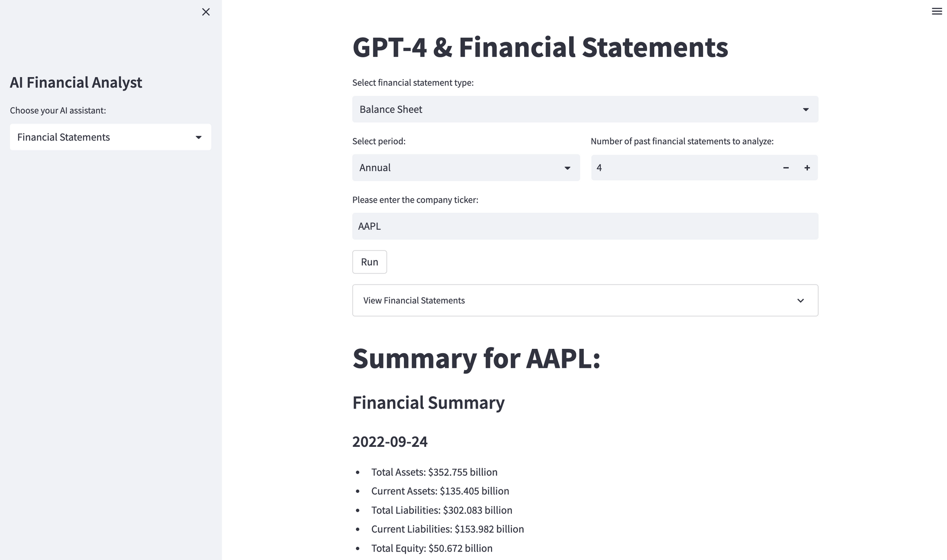The height and width of the screenshot is (560, 947).
Task: Open the Financial Statements assistant dropdown
Action: 110,137
